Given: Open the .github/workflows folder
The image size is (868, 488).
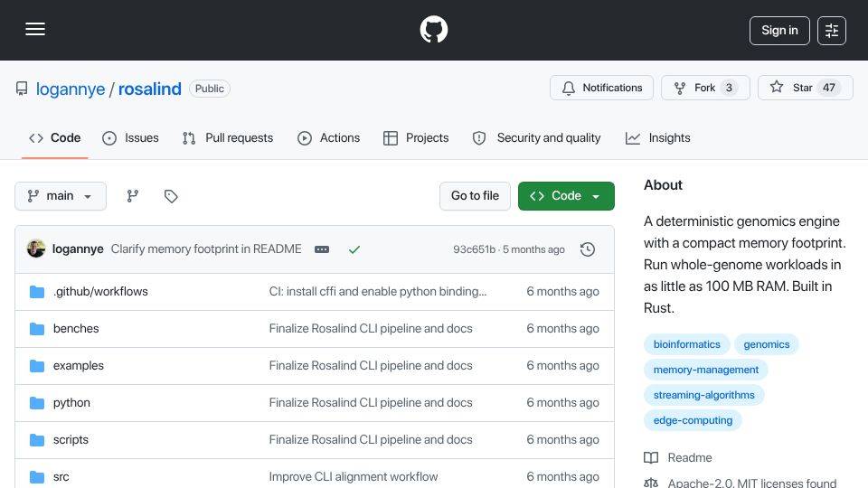Looking at the screenshot, I should point(100,292).
